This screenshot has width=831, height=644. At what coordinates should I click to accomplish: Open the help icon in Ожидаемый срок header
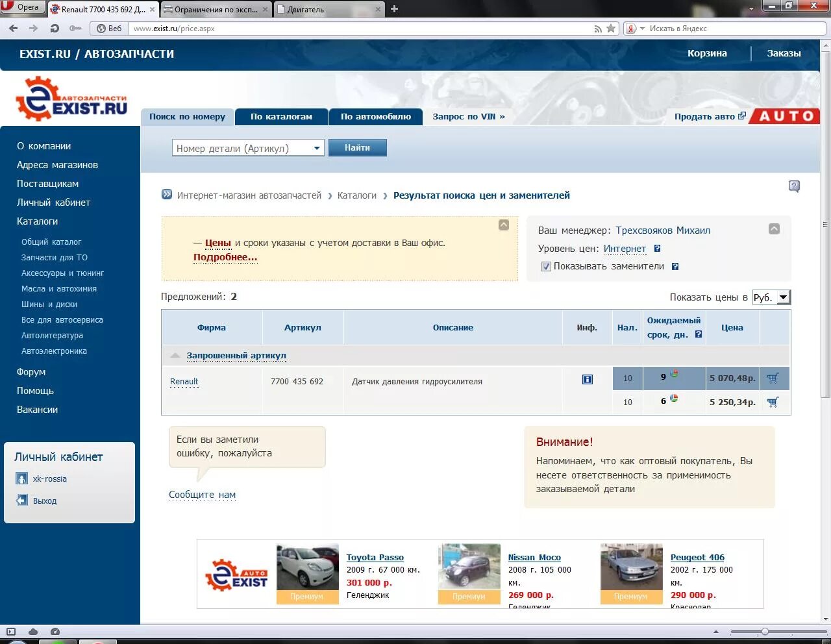click(x=699, y=334)
